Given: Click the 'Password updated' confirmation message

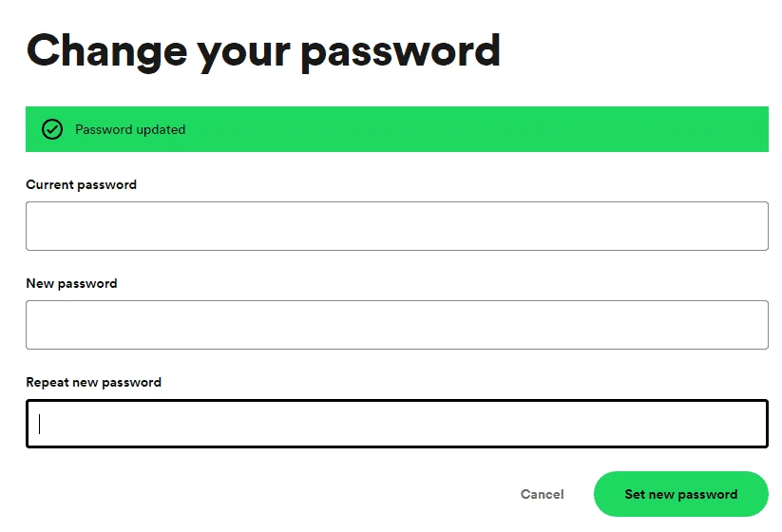Looking at the screenshot, I should click(130, 129).
